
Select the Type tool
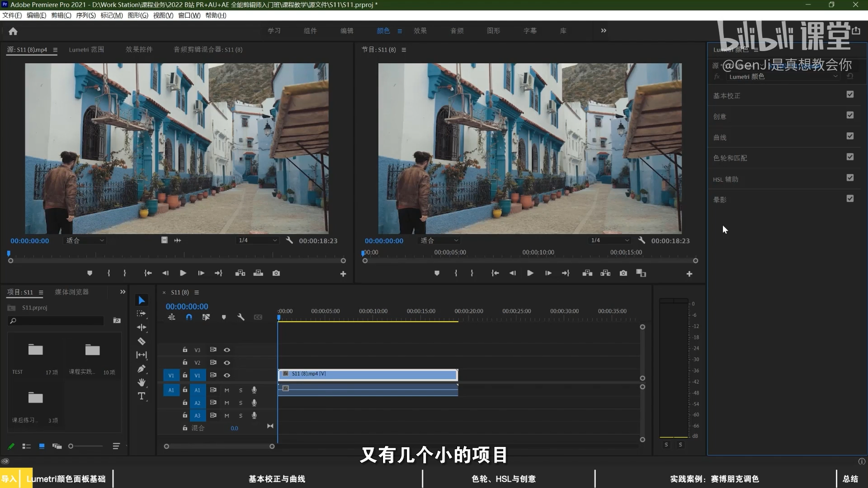pyautogui.click(x=142, y=396)
